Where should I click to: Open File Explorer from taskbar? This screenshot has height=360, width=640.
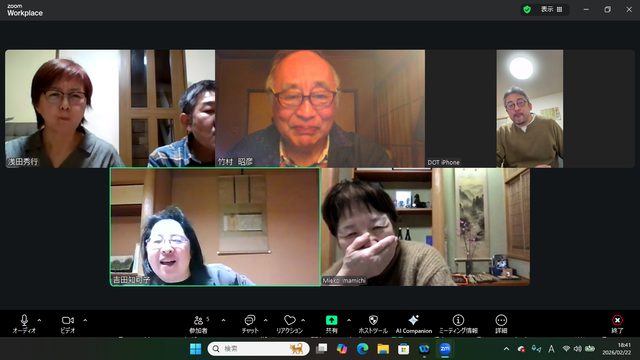(x=383, y=349)
